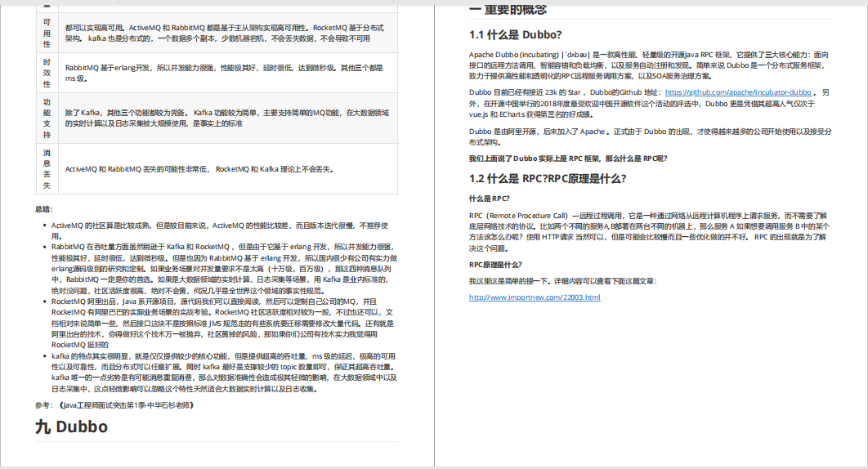Click the reference line '参考:《Java工程师面试突击第1季》'
Image resolution: width=868 pixels, height=469 pixels.
click(115, 405)
